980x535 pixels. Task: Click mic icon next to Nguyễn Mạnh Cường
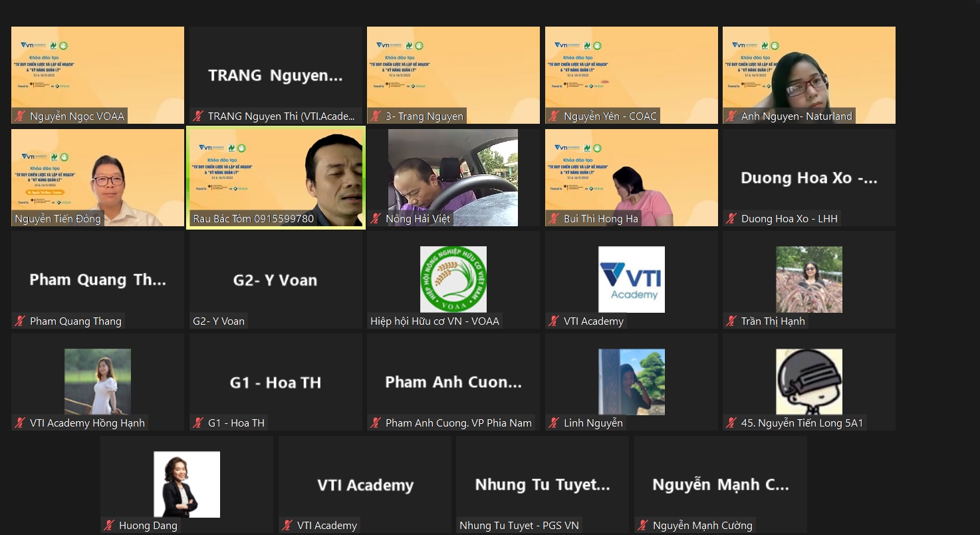644,526
